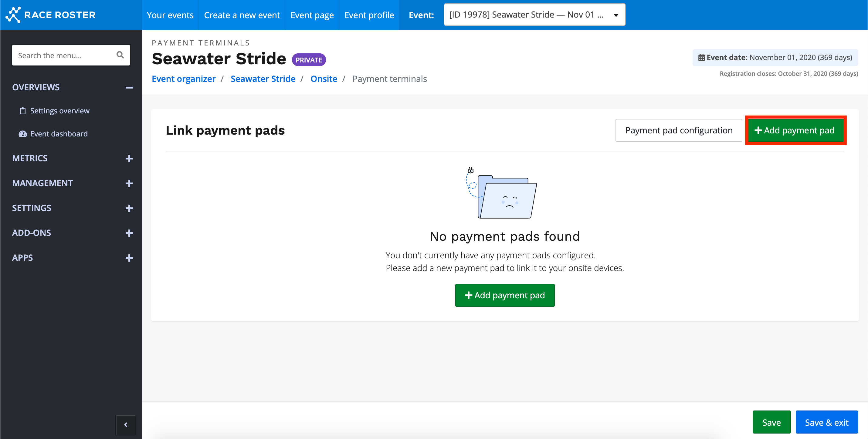
Task: Open Create a new event menu item
Action: tap(242, 15)
